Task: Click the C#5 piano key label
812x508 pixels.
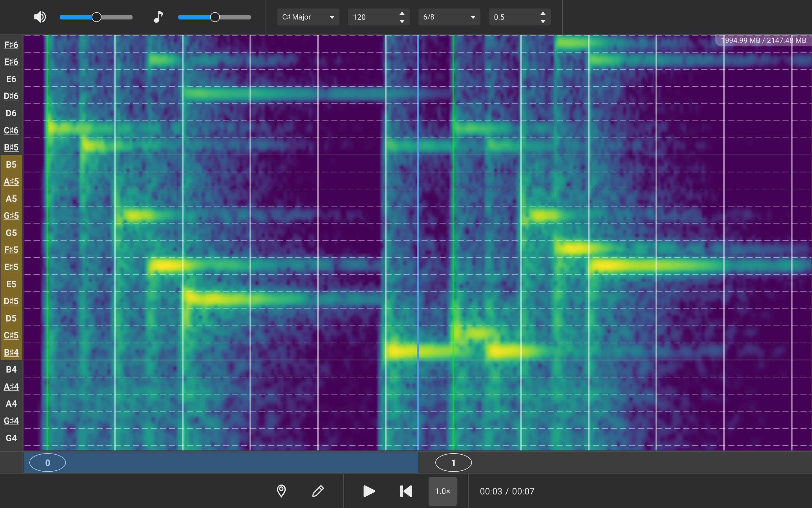Action: pos(11,335)
